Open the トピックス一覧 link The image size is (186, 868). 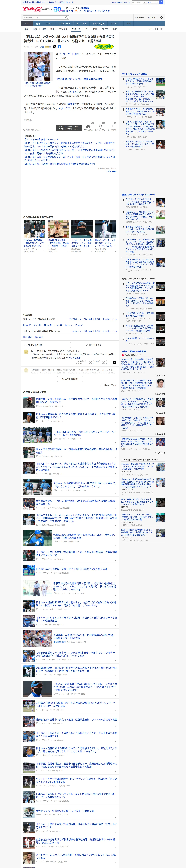(155, 29)
